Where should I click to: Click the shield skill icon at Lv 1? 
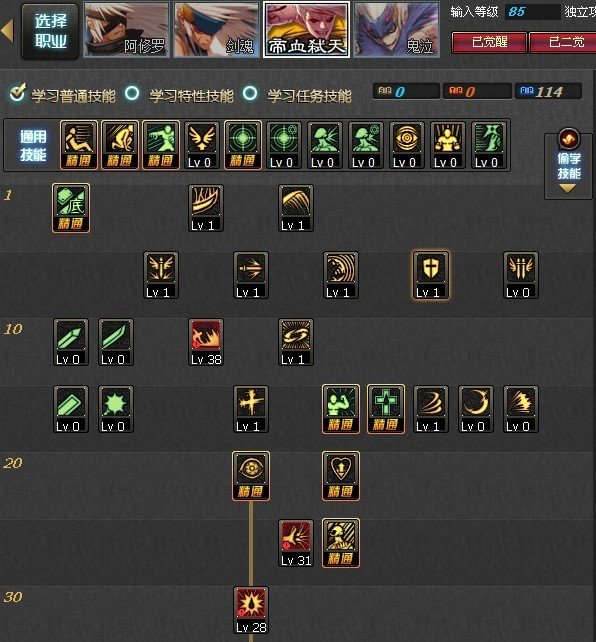(x=431, y=275)
